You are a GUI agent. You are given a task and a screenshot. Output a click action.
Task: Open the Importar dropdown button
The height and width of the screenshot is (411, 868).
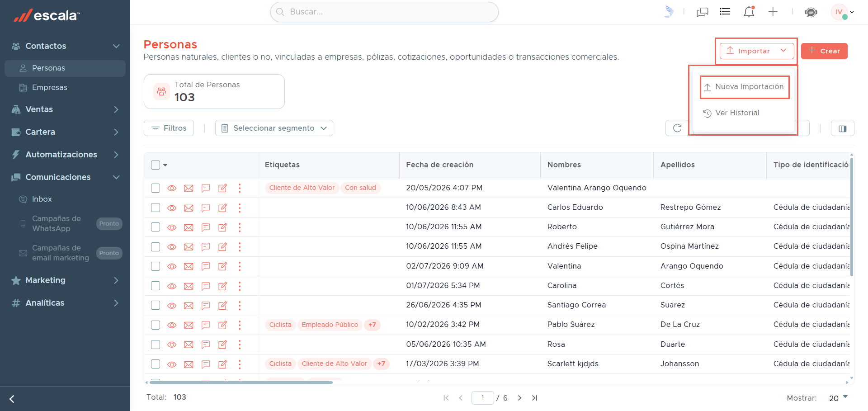coord(757,51)
